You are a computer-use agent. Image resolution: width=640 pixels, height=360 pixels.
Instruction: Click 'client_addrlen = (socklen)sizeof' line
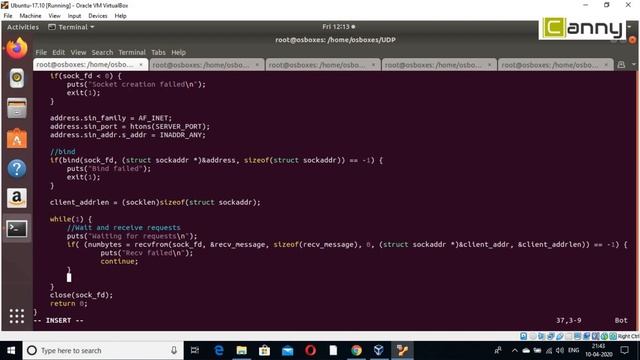point(155,202)
